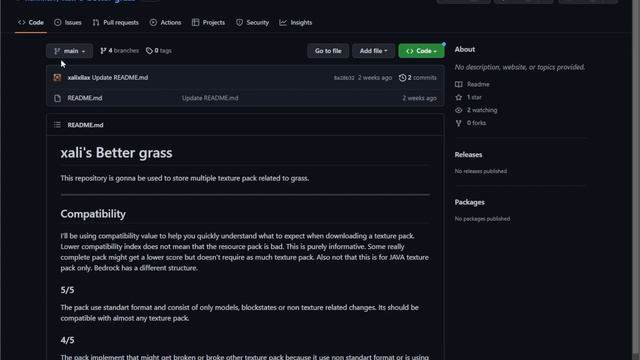Expand the main branch dropdown
Screen dimensions: 640x360
click(69, 51)
